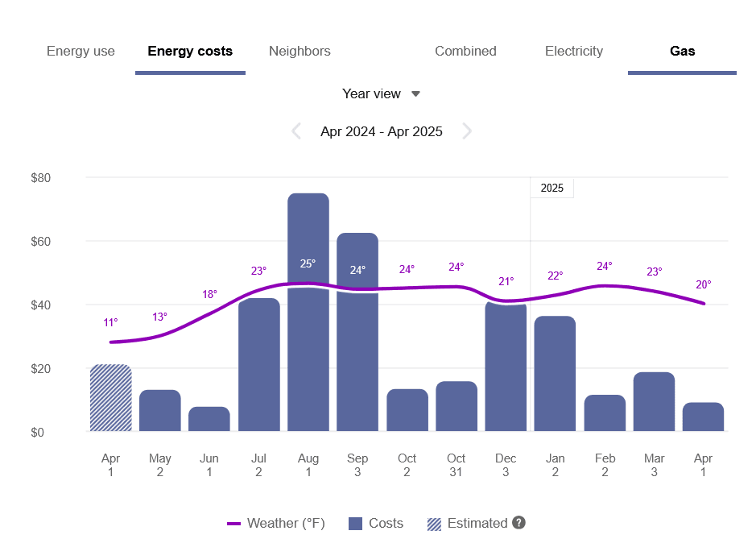The width and height of the screenshot is (756, 539).
Task: Switch to the Electricity tab
Action: [x=574, y=51]
